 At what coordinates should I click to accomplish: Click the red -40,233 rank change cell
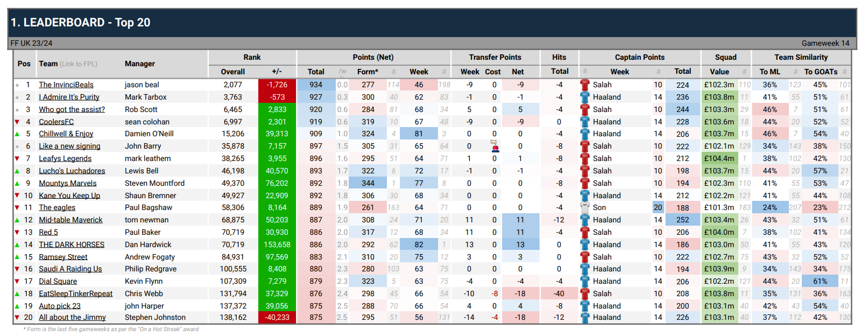coord(277,318)
